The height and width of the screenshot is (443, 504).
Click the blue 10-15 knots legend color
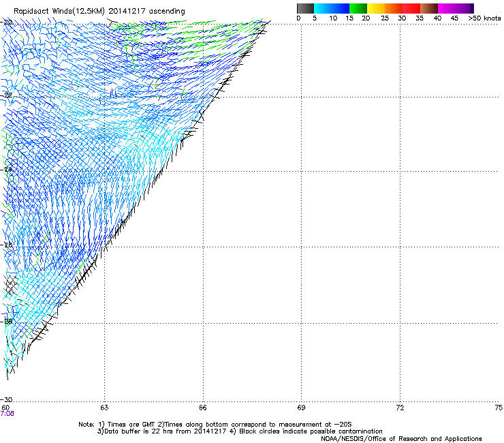click(x=341, y=8)
